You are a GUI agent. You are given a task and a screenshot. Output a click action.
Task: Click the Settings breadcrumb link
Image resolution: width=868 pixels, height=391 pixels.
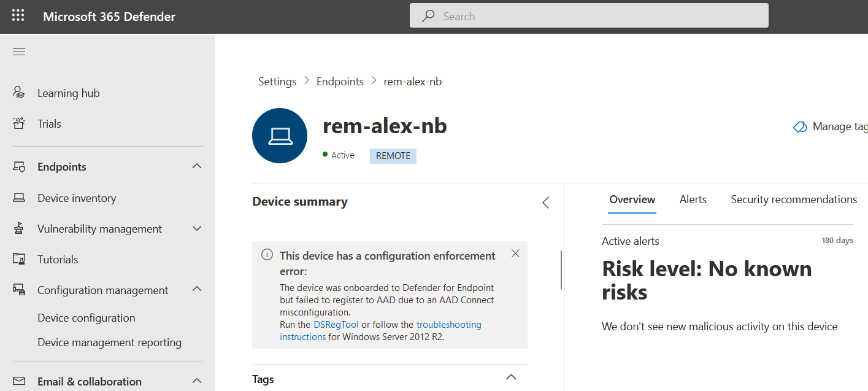point(277,82)
